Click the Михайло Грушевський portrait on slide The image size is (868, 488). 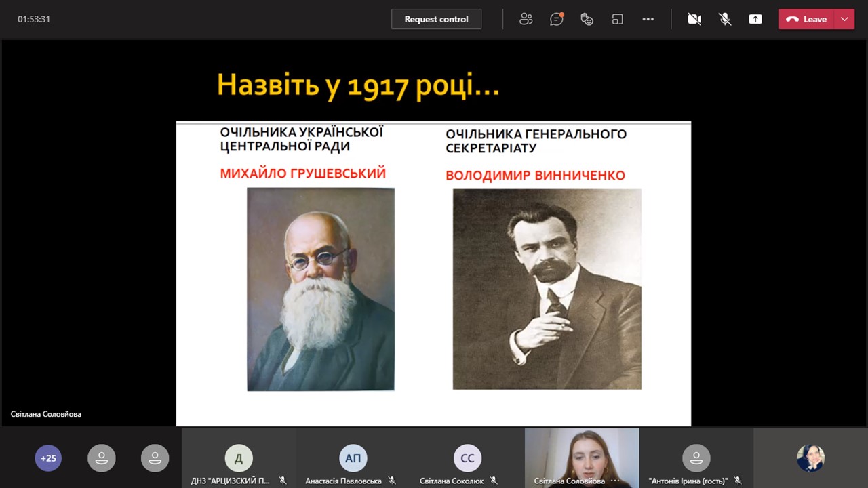click(x=321, y=289)
